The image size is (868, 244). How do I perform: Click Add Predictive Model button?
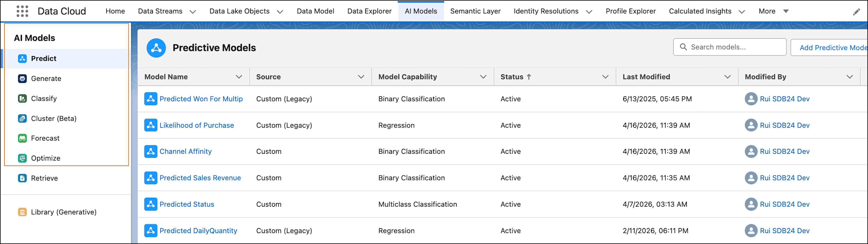click(x=829, y=47)
